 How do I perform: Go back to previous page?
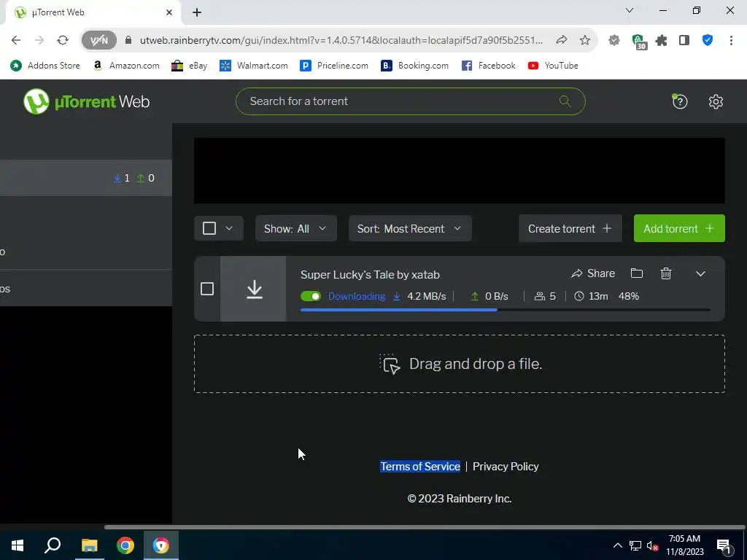(x=16, y=41)
